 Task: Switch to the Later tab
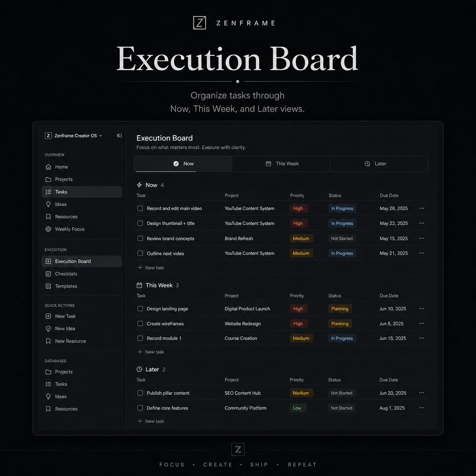pyautogui.click(x=379, y=164)
